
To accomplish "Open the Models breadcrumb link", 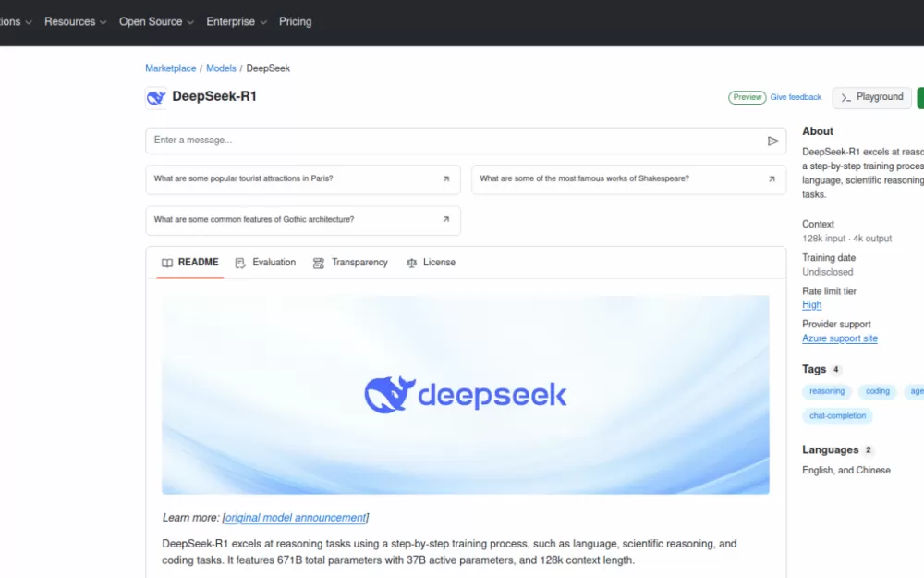I will (x=221, y=68).
